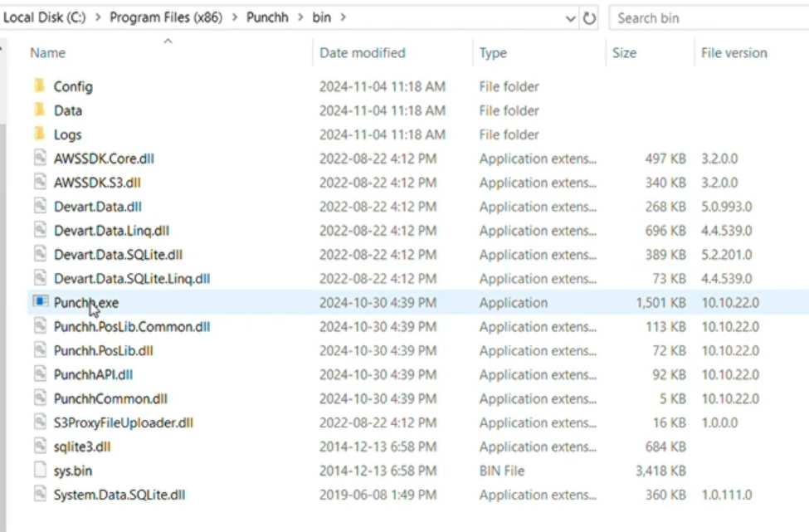Click version 5.0.993.0 of Devart.Data.dll
Viewport: 809px width, 532px height.
click(727, 207)
